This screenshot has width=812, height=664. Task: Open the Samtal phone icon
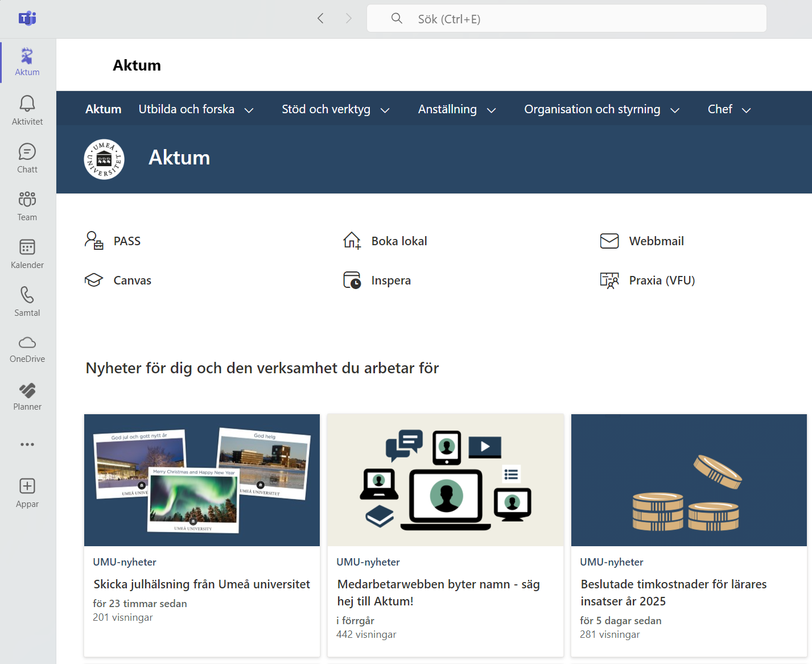coord(27,295)
